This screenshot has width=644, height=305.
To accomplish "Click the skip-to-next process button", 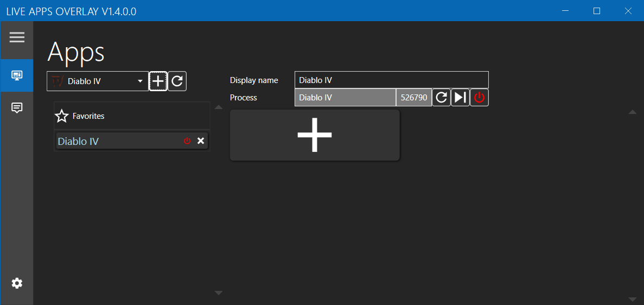I will pyautogui.click(x=461, y=98).
